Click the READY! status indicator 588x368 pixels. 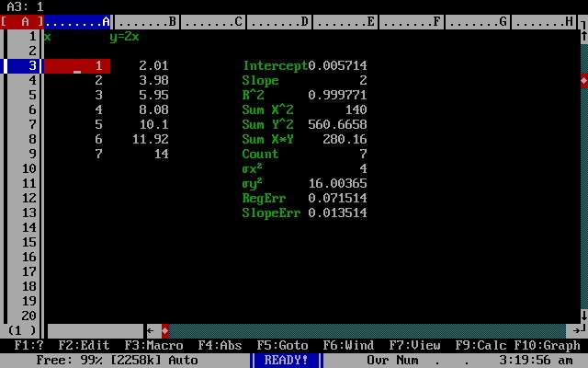tap(287, 360)
